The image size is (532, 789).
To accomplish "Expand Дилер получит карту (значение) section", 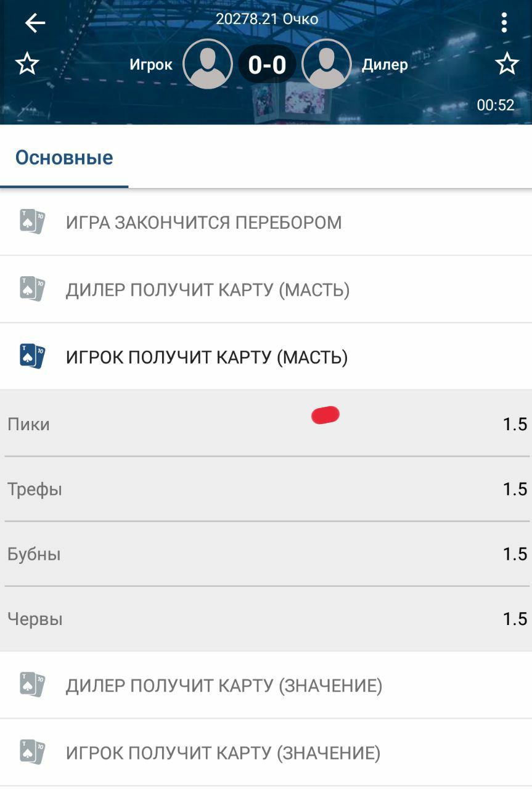I will click(x=224, y=685).
